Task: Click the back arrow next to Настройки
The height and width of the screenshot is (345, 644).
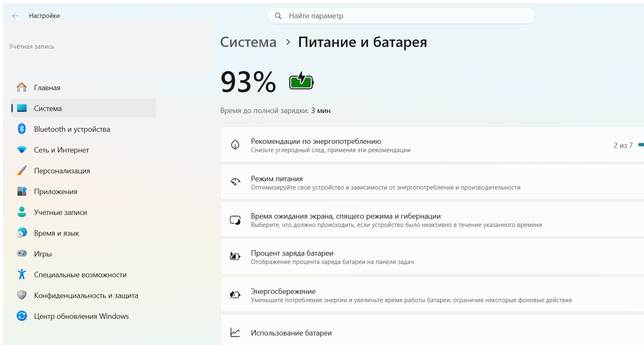Action: (15, 16)
